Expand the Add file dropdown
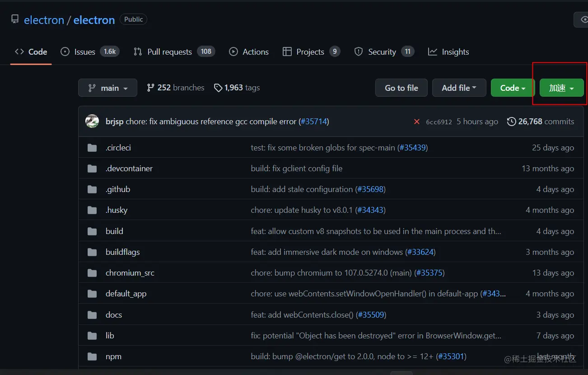 click(x=459, y=88)
